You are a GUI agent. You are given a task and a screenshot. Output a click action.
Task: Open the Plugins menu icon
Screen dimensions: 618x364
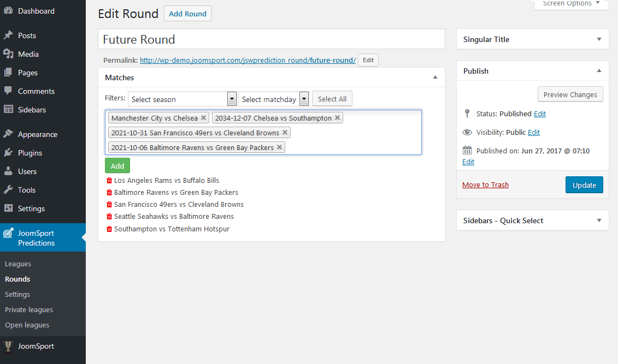pos(8,153)
